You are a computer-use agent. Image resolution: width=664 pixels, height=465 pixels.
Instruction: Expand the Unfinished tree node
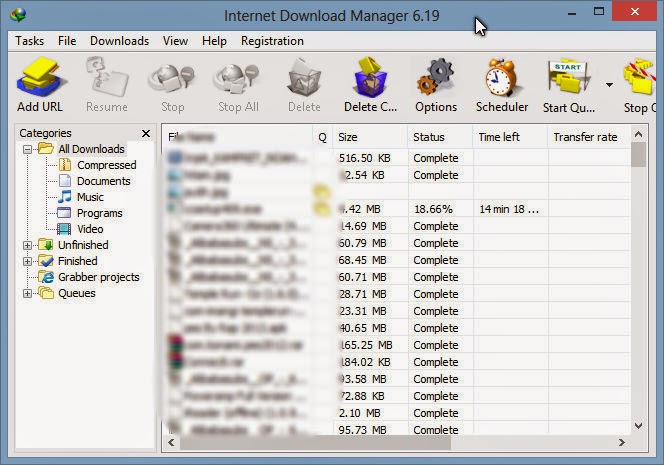coord(28,245)
